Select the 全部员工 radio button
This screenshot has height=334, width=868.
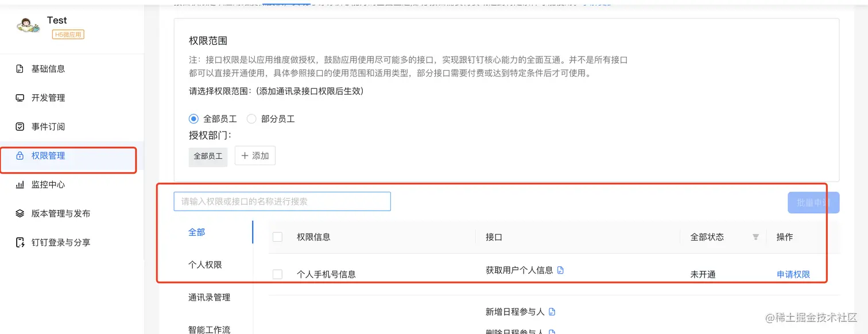tap(193, 119)
